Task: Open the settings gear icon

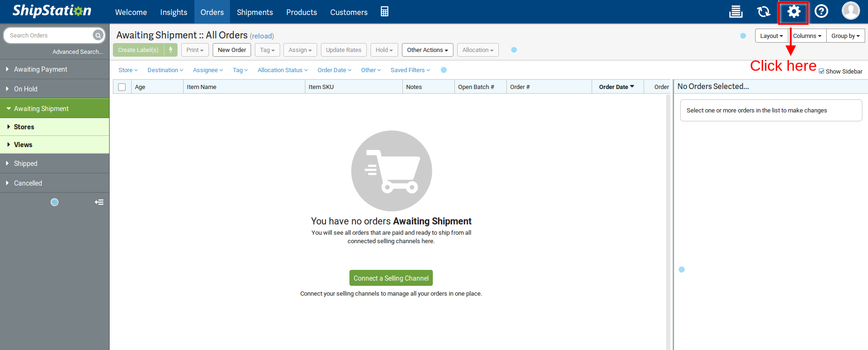Action: click(794, 12)
